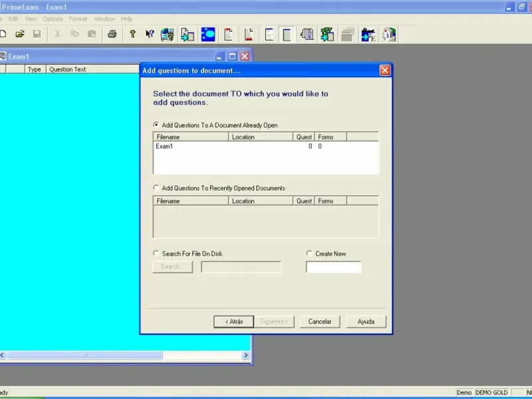Click the search file path input field

tap(241, 267)
